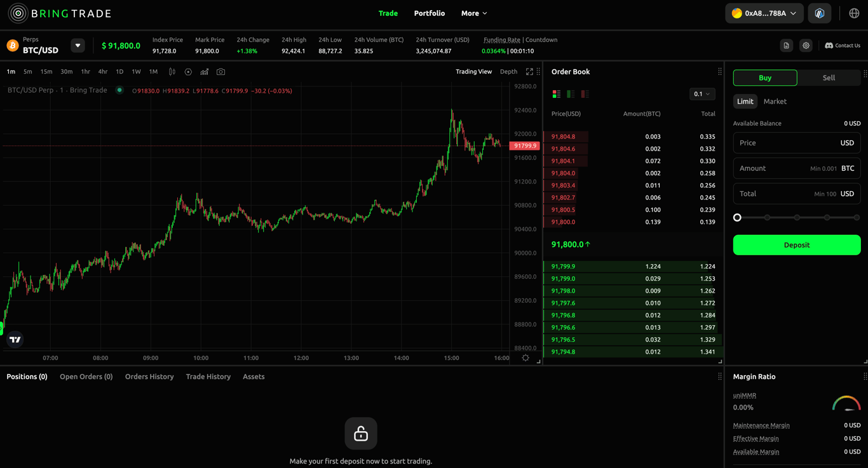Switch the order panel to Sell
Viewport: 868px width, 468px height.
click(x=829, y=77)
